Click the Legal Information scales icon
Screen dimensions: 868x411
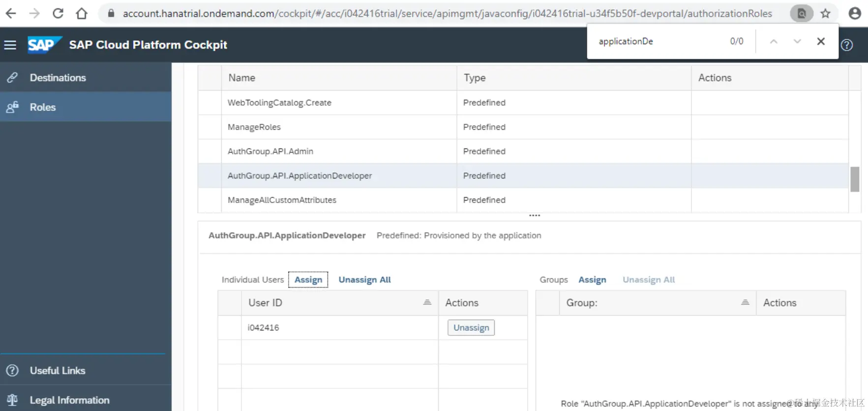pos(12,400)
